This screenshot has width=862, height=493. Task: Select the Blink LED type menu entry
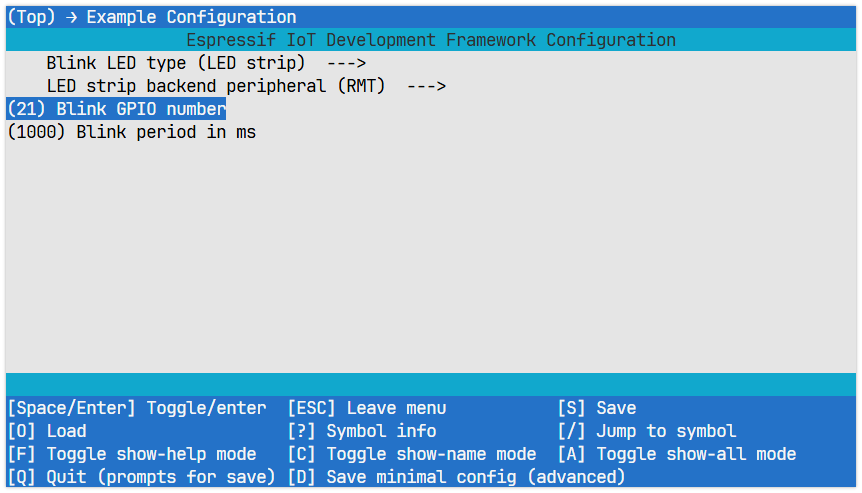pyautogui.click(x=175, y=63)
